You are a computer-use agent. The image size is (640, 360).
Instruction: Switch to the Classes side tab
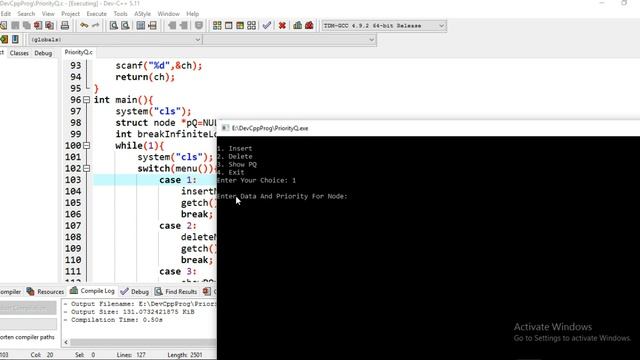(x=19, y=53)
